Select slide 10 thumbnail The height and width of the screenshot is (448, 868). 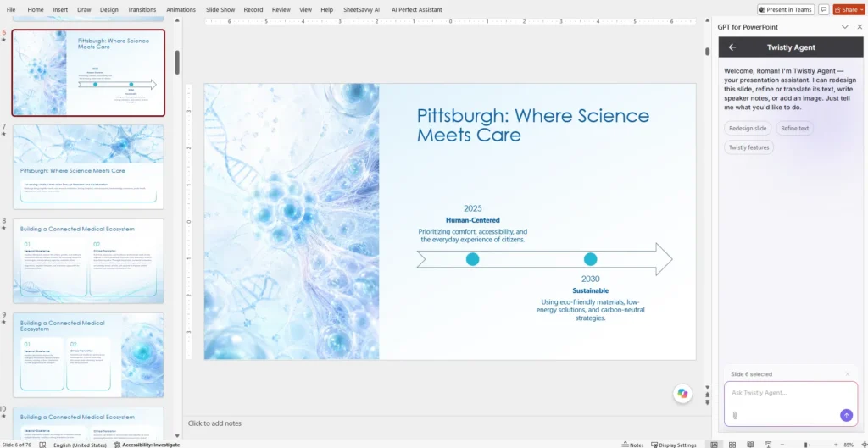[x=88, y=423]
